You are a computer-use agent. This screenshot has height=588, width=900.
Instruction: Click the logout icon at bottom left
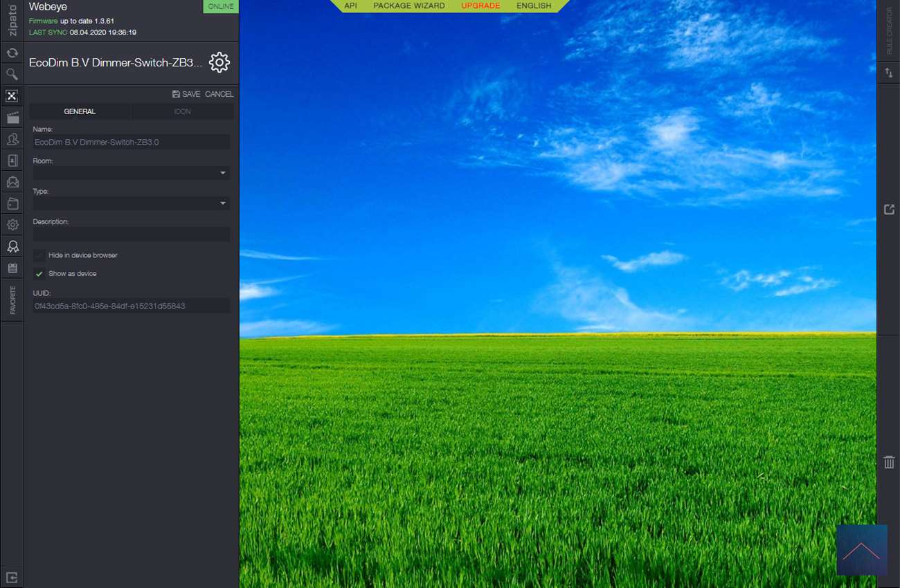(12, 577)
